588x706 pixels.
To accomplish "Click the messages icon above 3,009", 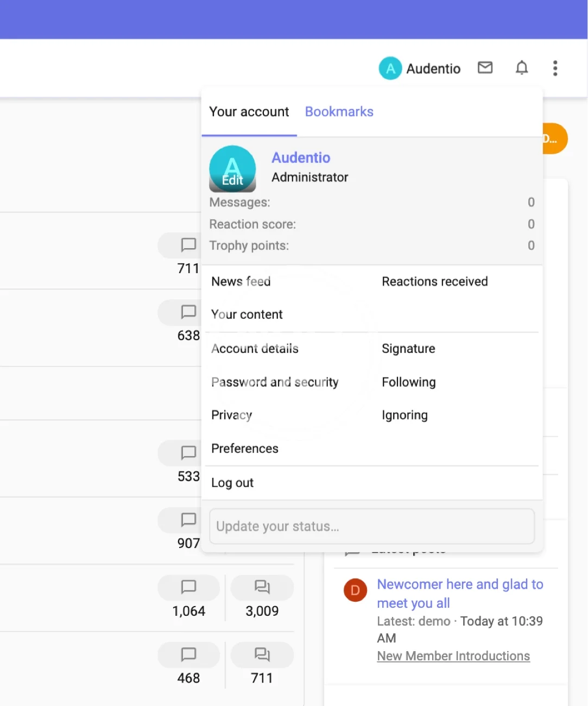I will click(x=262, y=587).
